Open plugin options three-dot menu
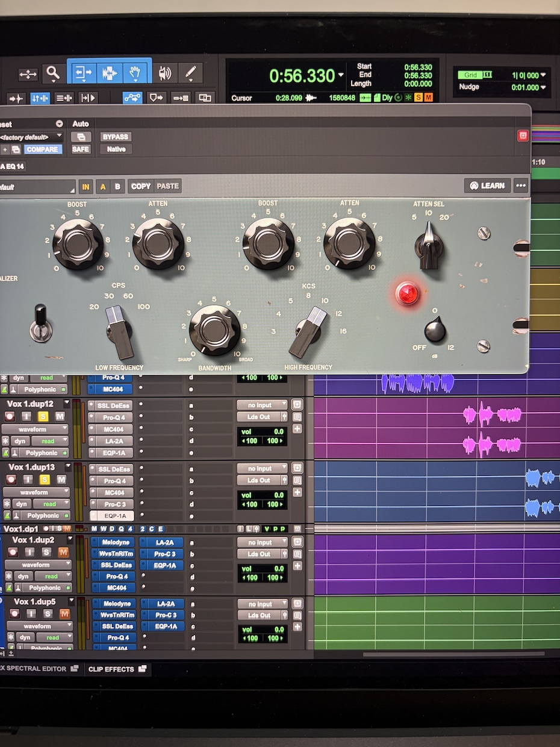This screenshot has width=560, height=747. coord(520,186)
